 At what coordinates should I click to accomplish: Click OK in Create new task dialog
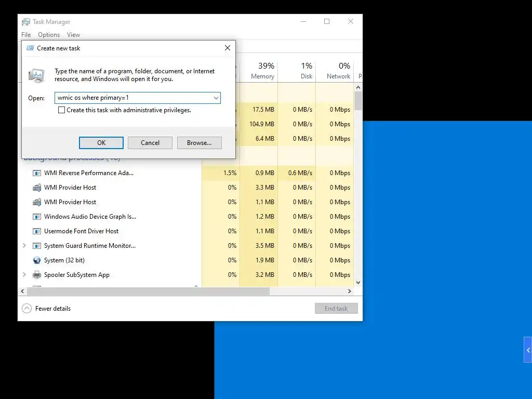click(101, 143)
